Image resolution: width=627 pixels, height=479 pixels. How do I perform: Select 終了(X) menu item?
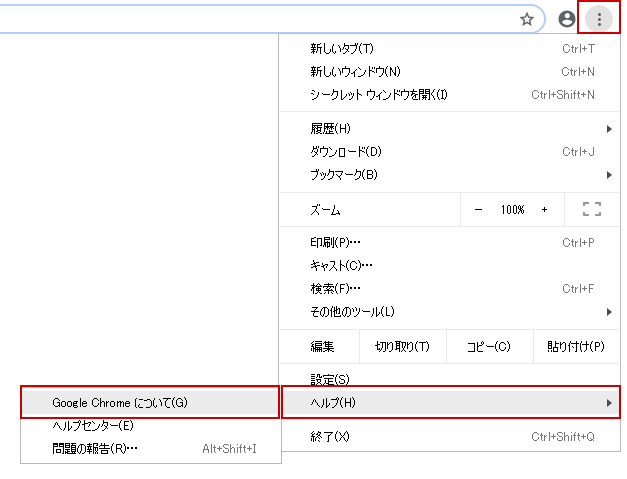tap(449, 437)
